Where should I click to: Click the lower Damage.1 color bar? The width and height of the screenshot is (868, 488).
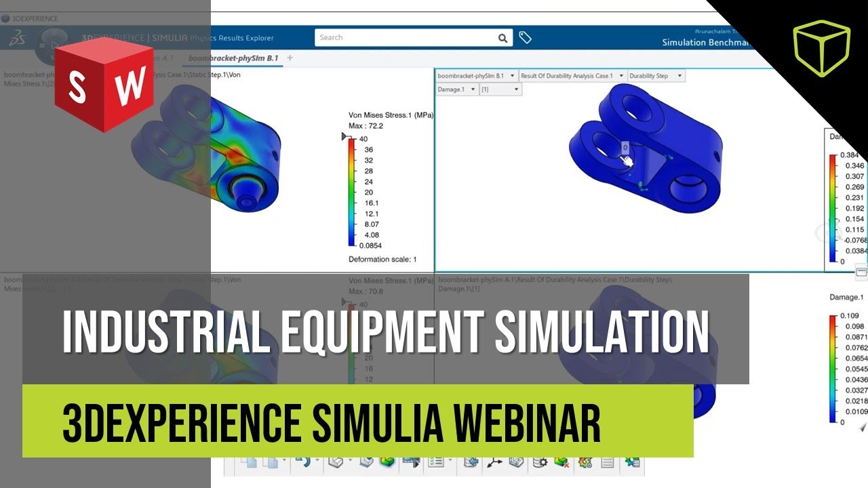pyautogui.click(x=832, y=369)
